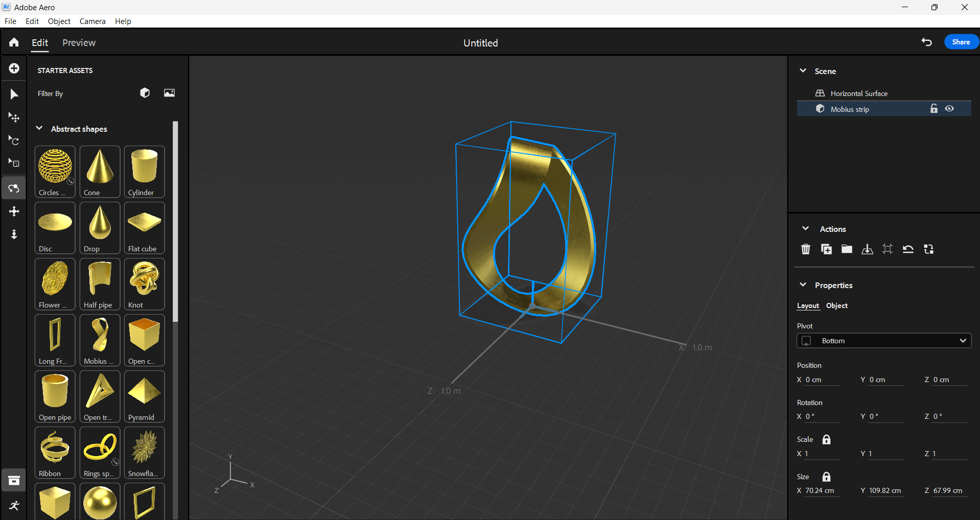The width and height of the screenshot is (980, 520).
Task: Open the Add assets plus icon
Action: 14,68
